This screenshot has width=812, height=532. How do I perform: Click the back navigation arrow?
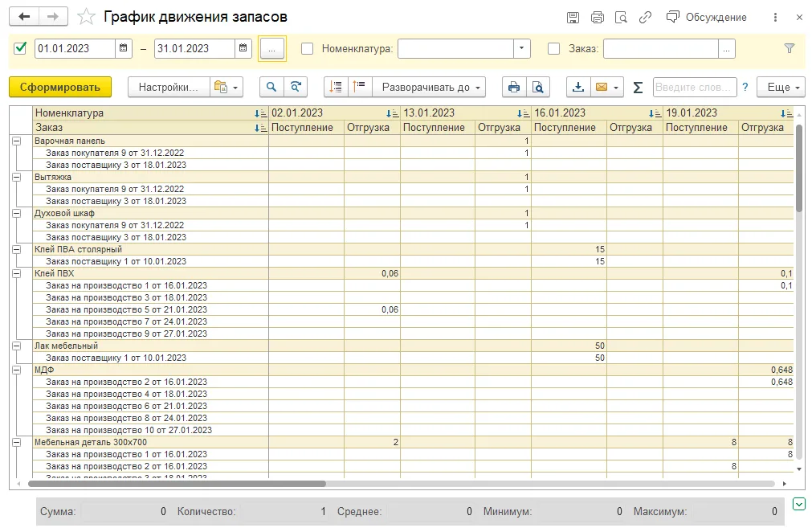coord(24,17)
